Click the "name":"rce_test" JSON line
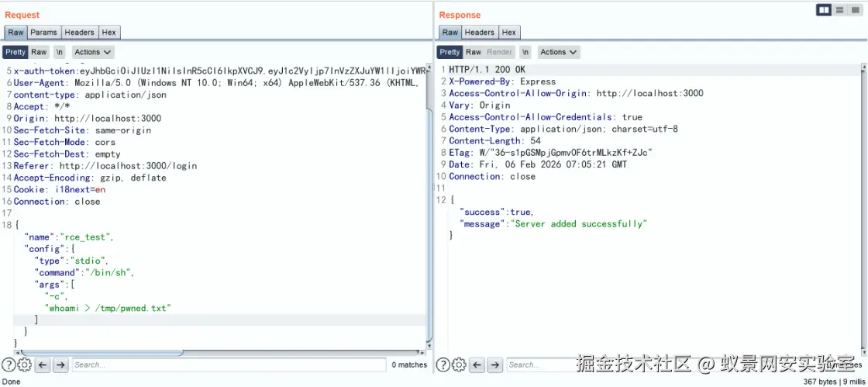Viewport: 868px width, 387px height. click(x=69, y=237)
